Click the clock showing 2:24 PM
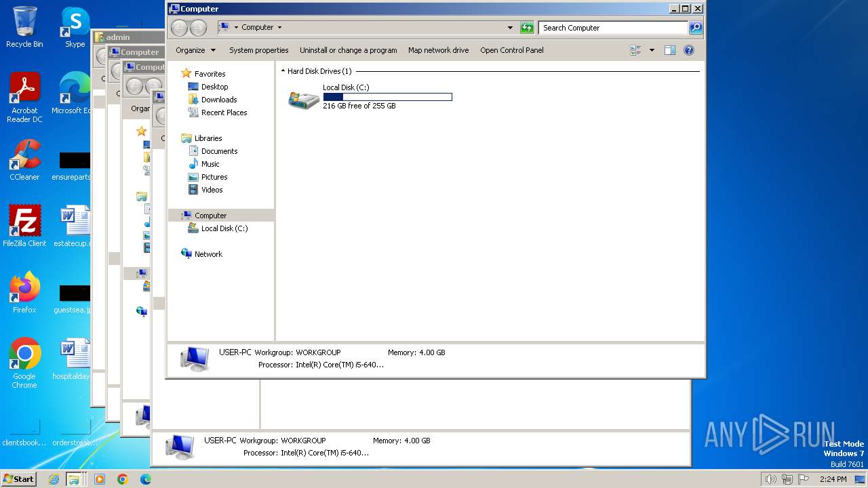This screenshot has height=488, width=868. coord(833,479)
